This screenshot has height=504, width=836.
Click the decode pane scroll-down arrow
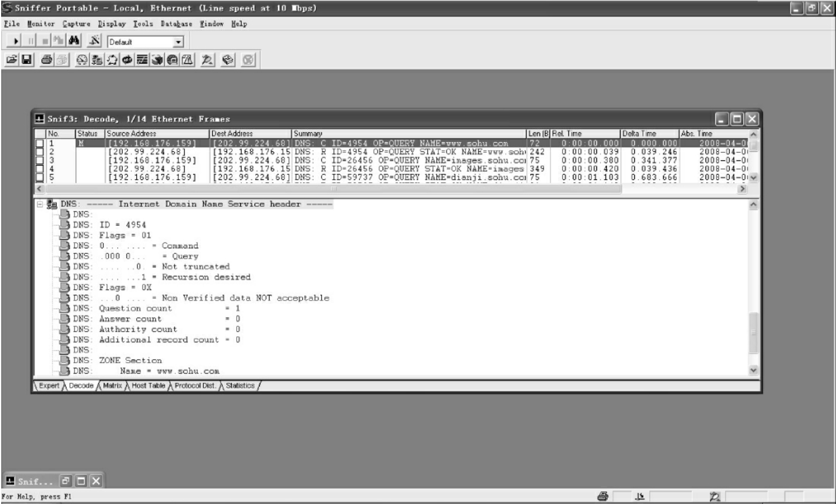[x=753, y=371]
